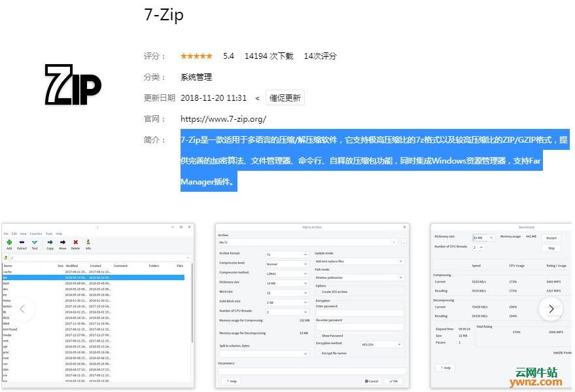This screenshot has height=392, width=575.
Task: Click the Stop button in the Benchmark screenshot
Action: (551, 248)
